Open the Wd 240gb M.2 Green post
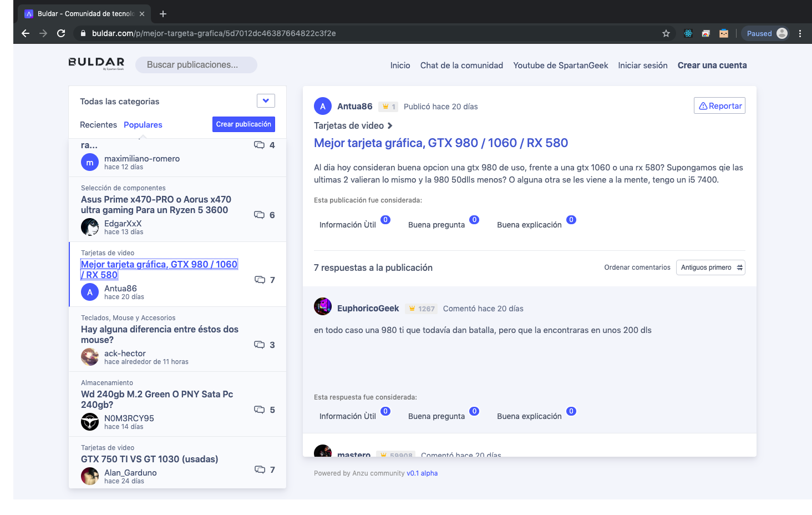The width and height of the screenshot is (812, 515). [157, 400]
